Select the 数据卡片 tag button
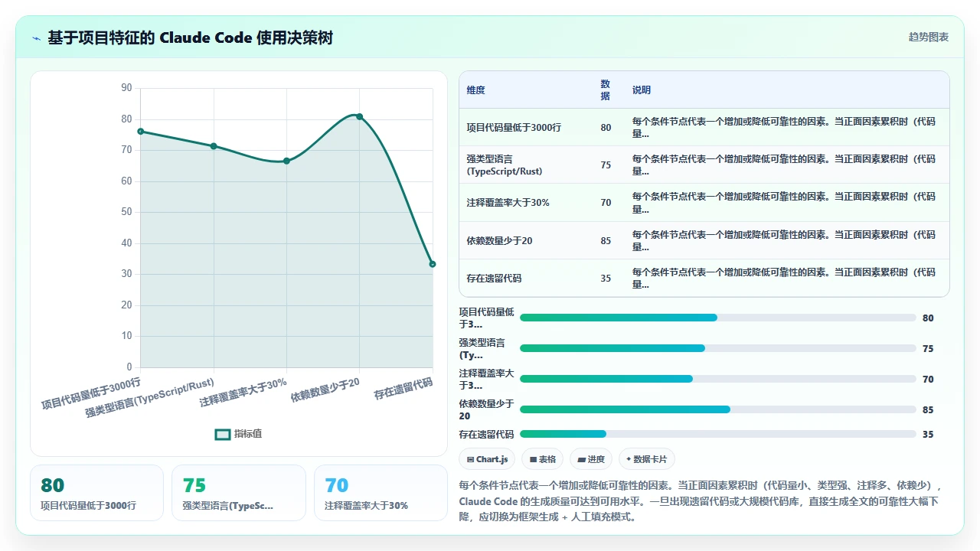The width and height of the screenshot is (980, 551). [x=646, y=459]
